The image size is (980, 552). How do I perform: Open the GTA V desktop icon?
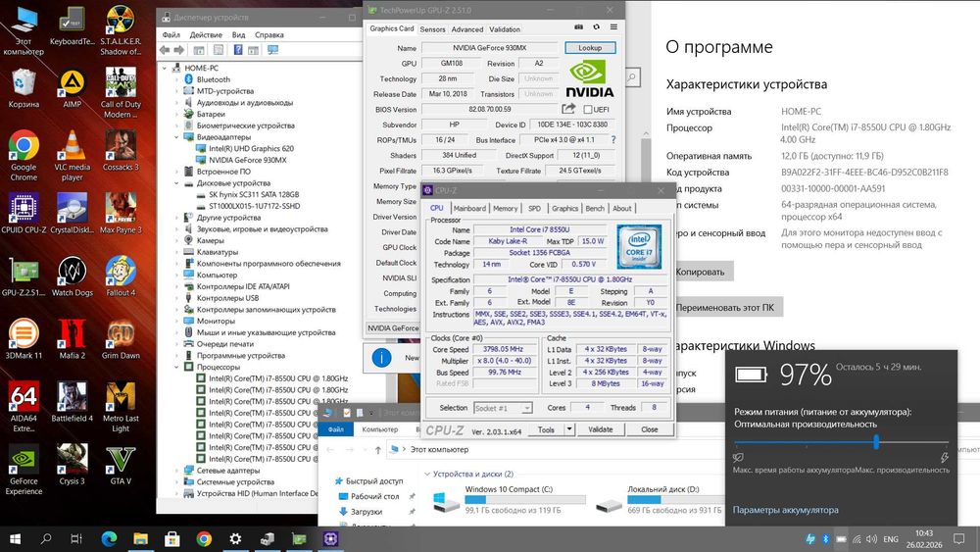[x=121, y=465]
